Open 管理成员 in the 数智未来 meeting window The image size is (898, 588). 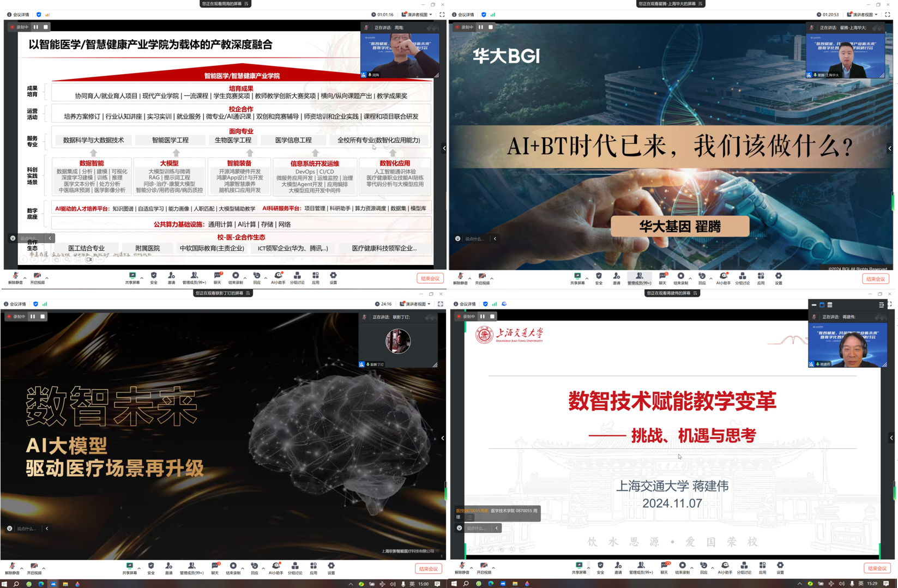191,568
